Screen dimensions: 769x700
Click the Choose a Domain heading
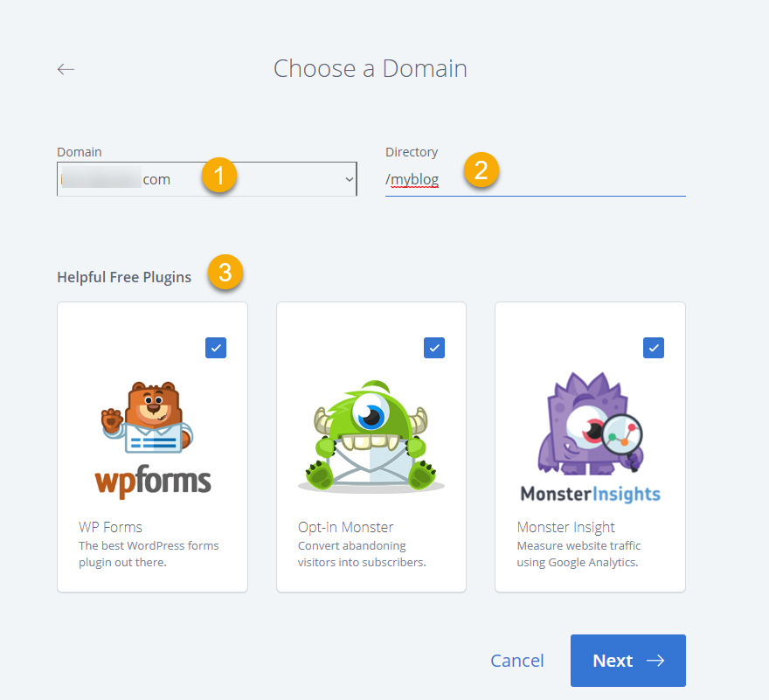click(371, 68)
